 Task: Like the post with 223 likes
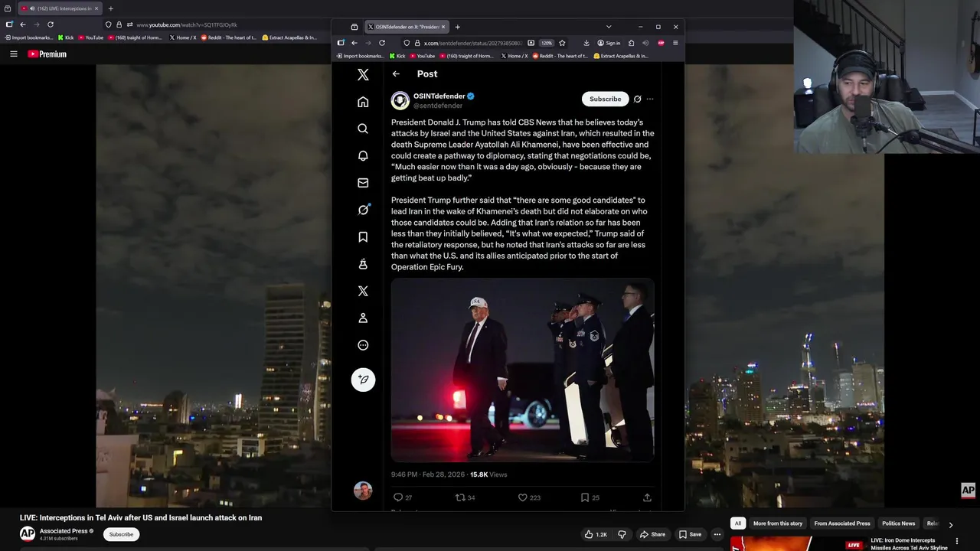[x=529, y=497]
